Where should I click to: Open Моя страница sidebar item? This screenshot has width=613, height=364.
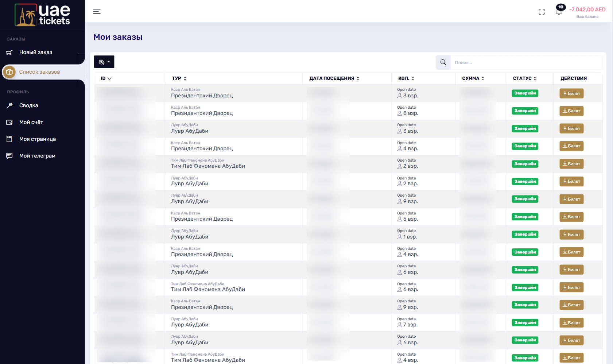tap(37, 139)
